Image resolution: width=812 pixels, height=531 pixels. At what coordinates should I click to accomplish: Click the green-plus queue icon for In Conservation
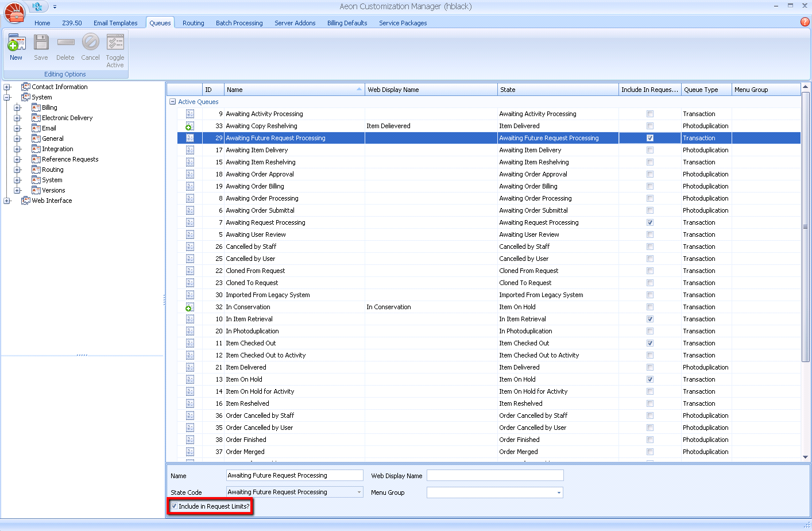click(190, 307)
